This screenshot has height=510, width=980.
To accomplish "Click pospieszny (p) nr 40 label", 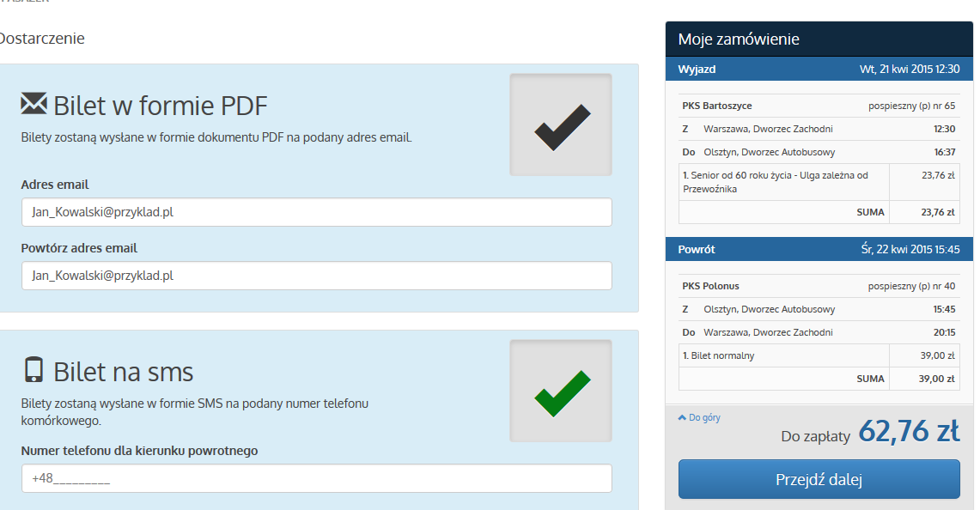I will click(x=912, y=286).
